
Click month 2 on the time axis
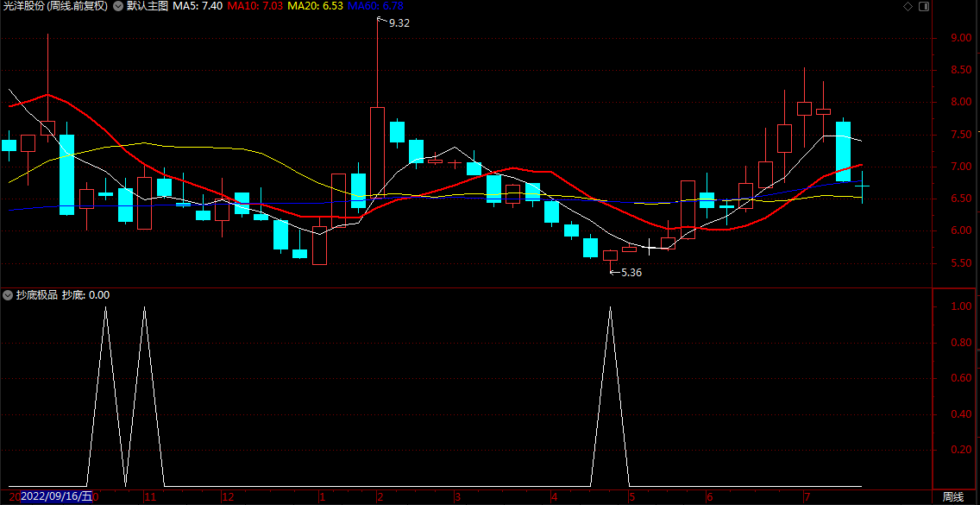click(x=380, y=497)
